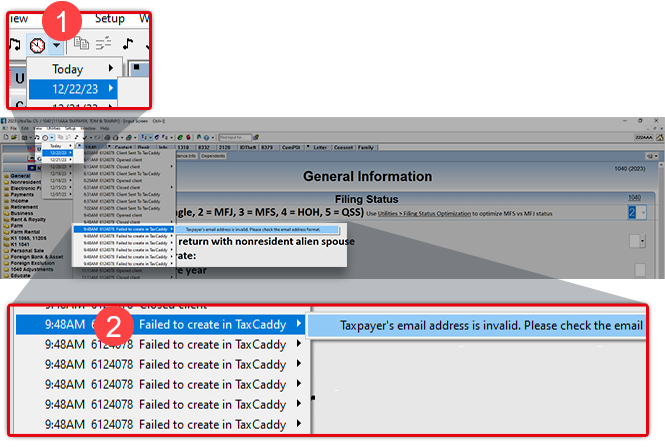
Task: Select the 9:45AM Opened client event row
Action: point(124,215)
